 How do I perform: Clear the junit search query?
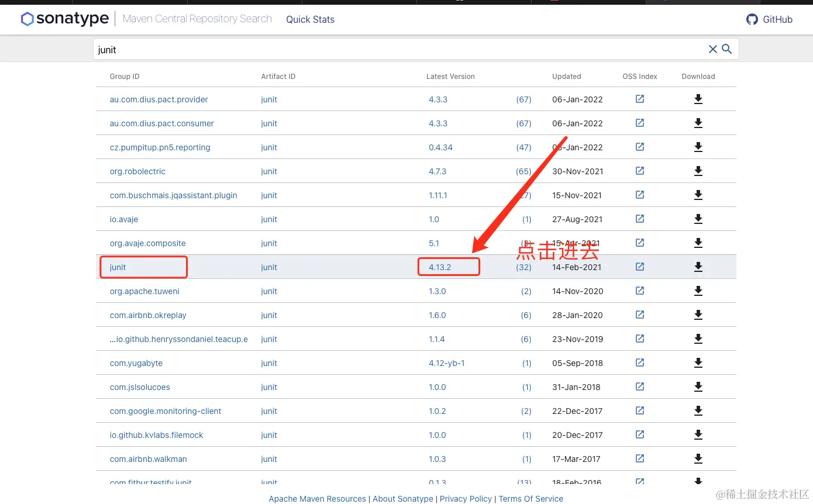[x=712, y=50]
